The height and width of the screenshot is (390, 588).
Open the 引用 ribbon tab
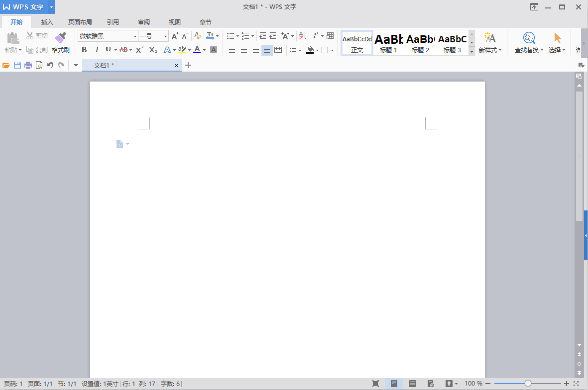coord(113,22)
